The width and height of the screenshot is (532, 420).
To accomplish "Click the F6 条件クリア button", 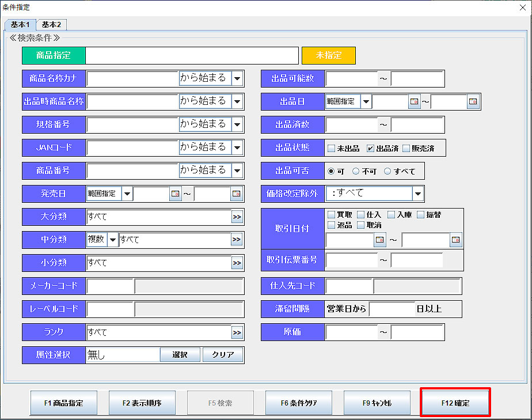I will [298, 403].
